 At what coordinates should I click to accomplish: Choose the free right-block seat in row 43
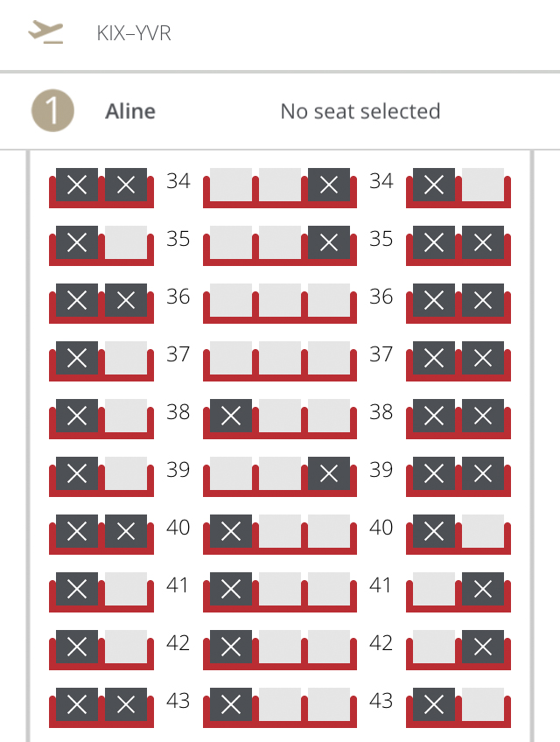(x=483, y=704)
